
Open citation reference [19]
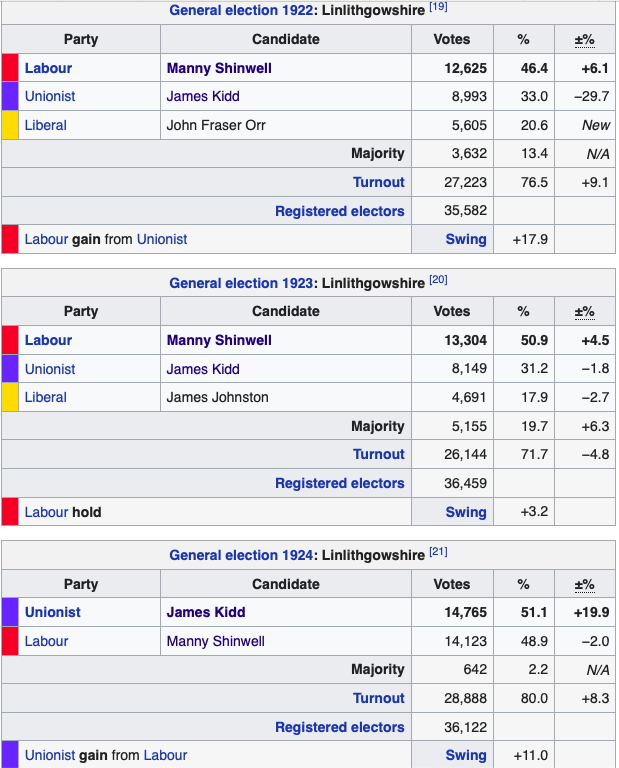click(x=438, y=8)
